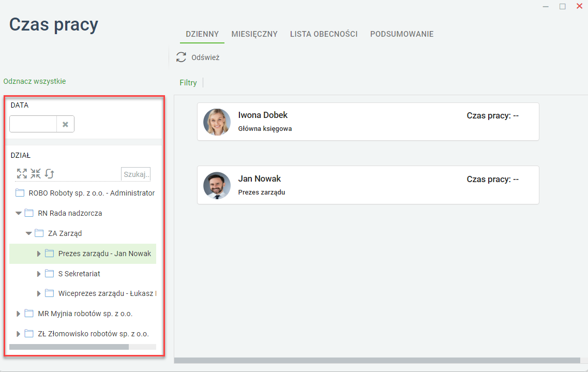Expand the Prezes zarządu - Jan Nowak node
The width and height of the screenshot is (588, 372).
39,254
